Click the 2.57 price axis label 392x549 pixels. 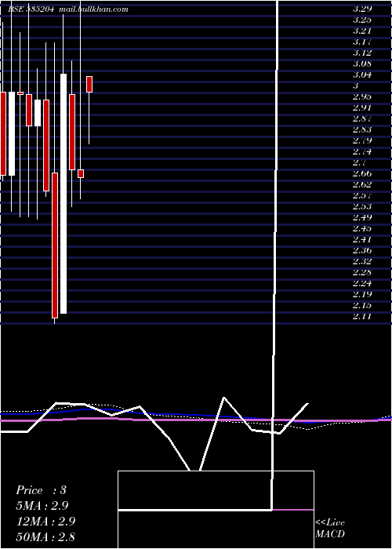[x=362, y=195]
